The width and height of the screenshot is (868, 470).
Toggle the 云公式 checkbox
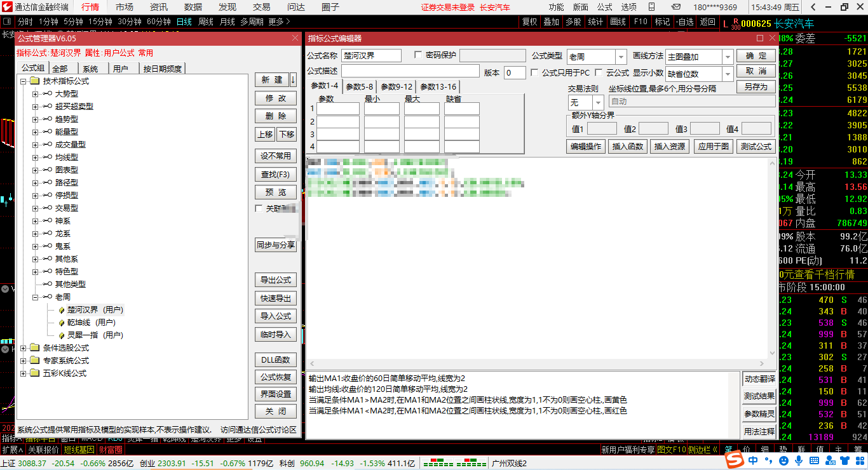coord(598,72)
